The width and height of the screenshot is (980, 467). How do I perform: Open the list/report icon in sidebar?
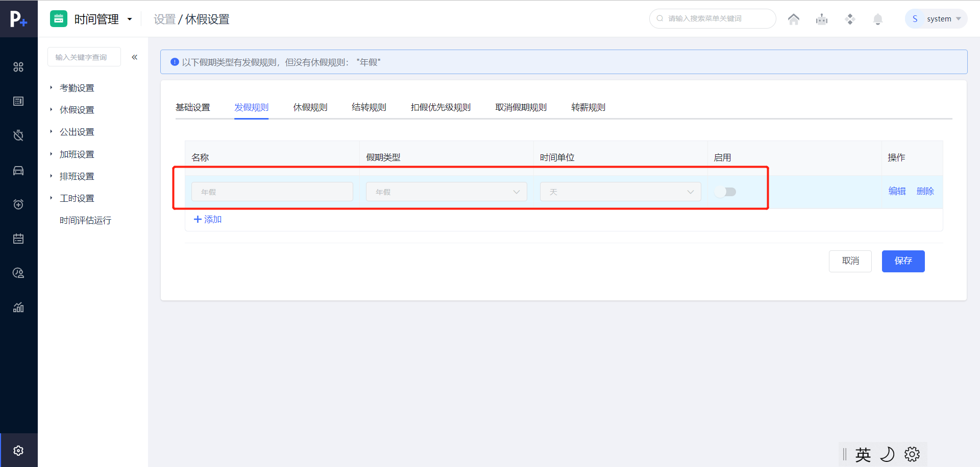pyautogui.click(x=18, y=101)
